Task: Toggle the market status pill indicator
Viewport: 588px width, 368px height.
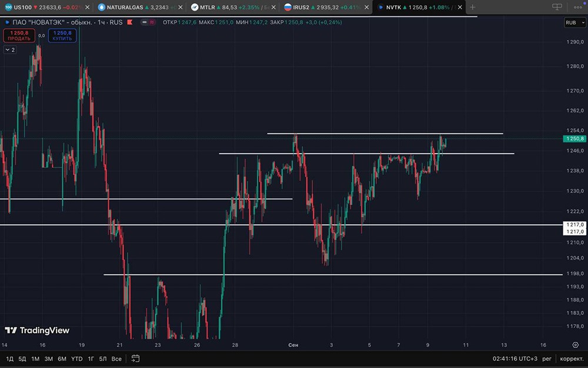Action: click(x=148, y=22)
